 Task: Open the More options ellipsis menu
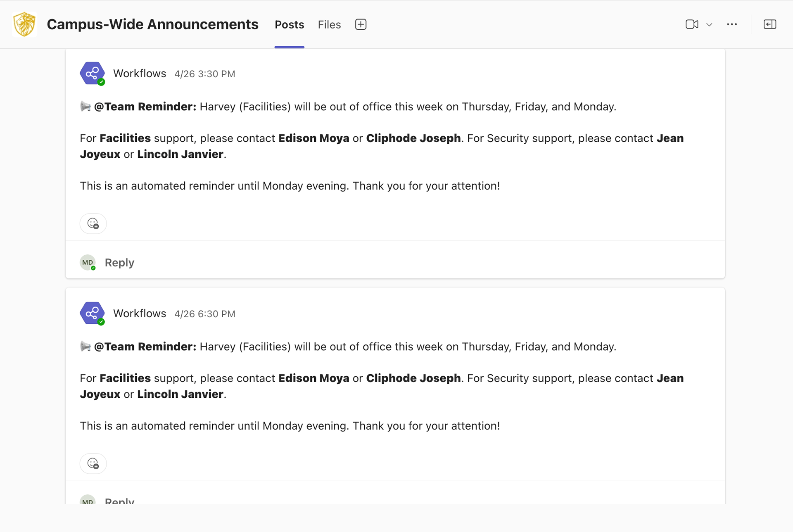tap(732, 24)
